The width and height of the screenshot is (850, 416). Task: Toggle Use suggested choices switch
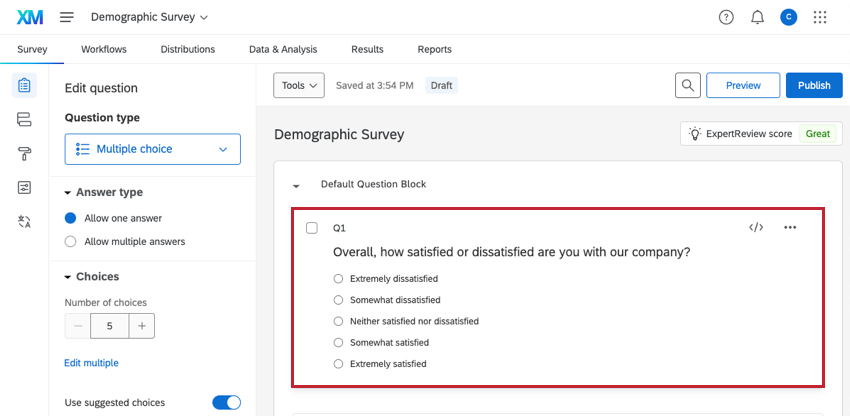[226, 402]
